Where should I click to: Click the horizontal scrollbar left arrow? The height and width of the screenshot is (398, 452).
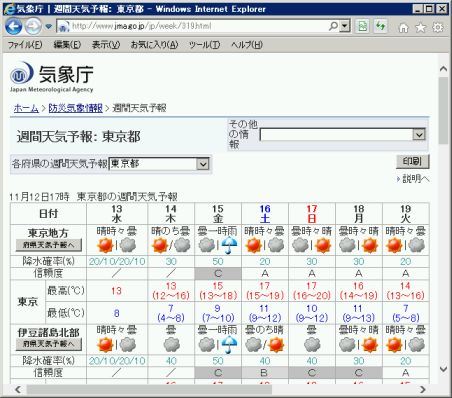[18, 389]
